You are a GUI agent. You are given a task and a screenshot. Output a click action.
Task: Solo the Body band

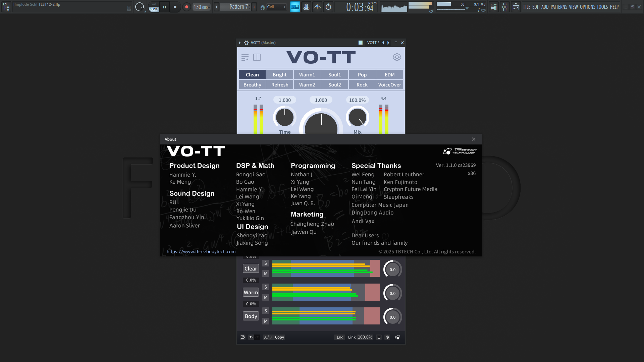pos(266,311)
